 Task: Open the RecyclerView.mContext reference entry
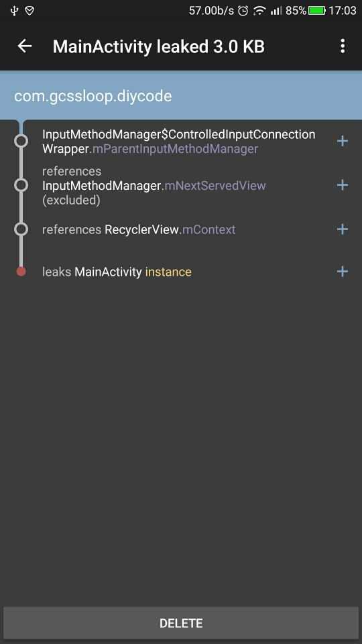[x=139, y=229]
